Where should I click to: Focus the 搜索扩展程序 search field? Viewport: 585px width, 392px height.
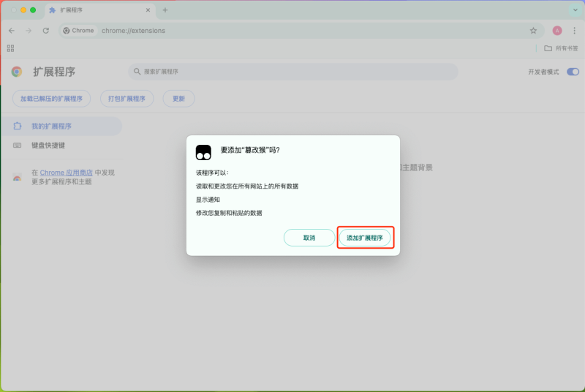point(293,71)
